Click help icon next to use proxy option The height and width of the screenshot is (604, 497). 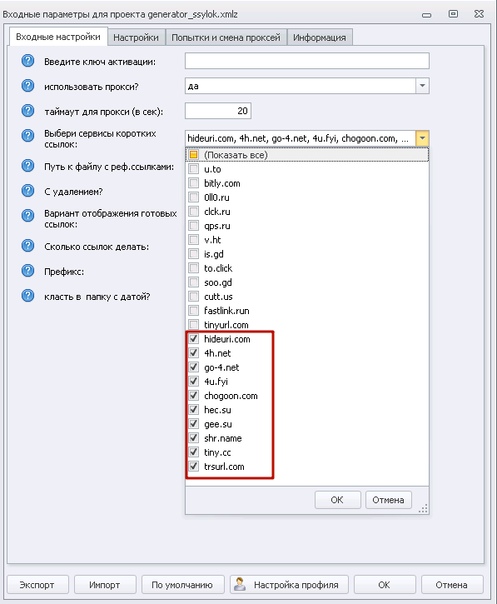pyautogui.click(x=28, y=86)
